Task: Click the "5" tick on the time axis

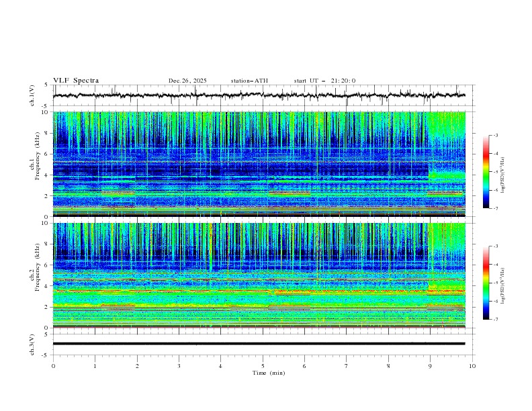Action: pyautogui.click(x=263, y=366)
